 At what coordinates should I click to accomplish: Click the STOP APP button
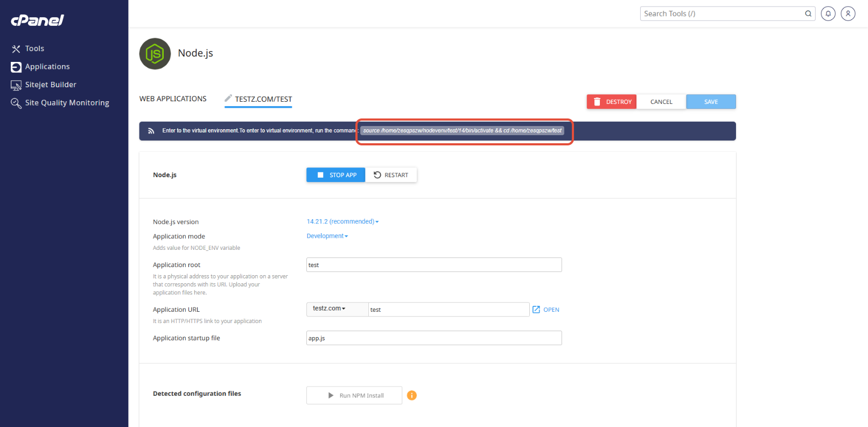tap(336, 175)
